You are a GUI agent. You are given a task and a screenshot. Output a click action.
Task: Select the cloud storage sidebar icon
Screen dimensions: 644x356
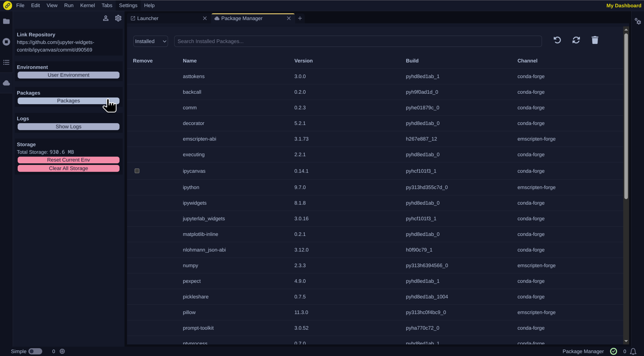(x=6, y=83)
